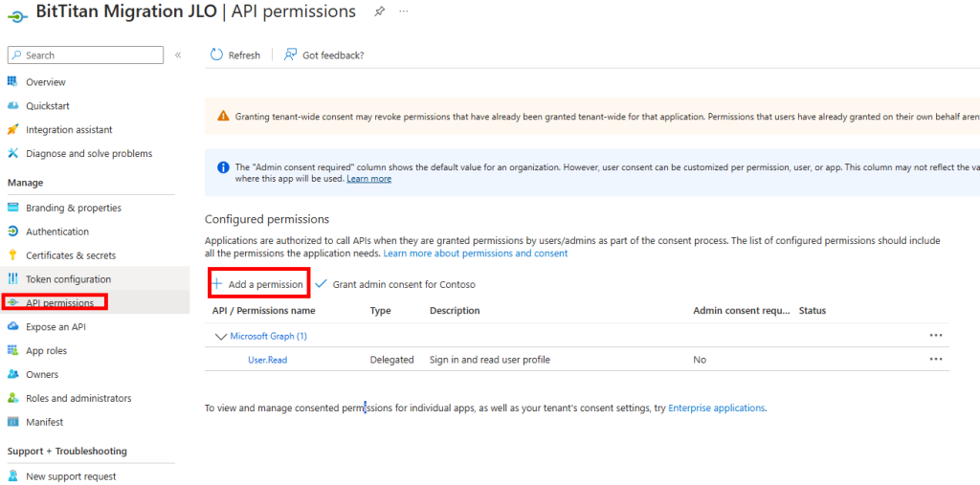Open Expose an API cloud icon
The height and width of the screenshot is (485, 980).
click(12, 326)
